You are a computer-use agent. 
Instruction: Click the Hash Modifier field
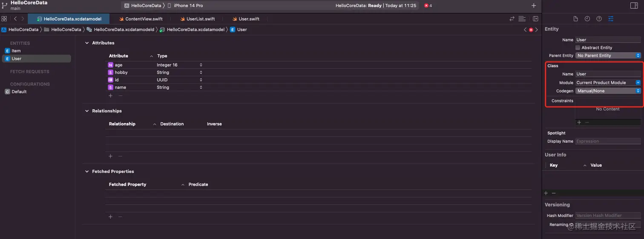(x=608, y=216)
